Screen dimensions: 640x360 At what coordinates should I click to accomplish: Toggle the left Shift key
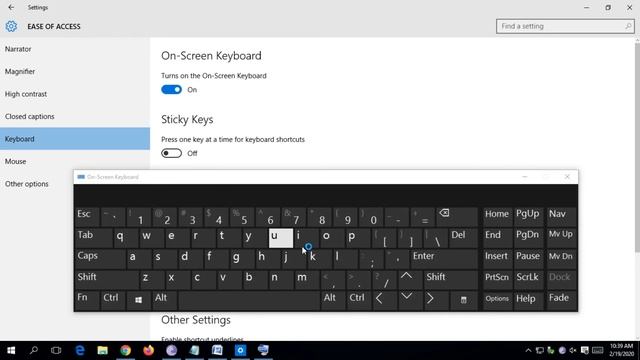[107, 280]
